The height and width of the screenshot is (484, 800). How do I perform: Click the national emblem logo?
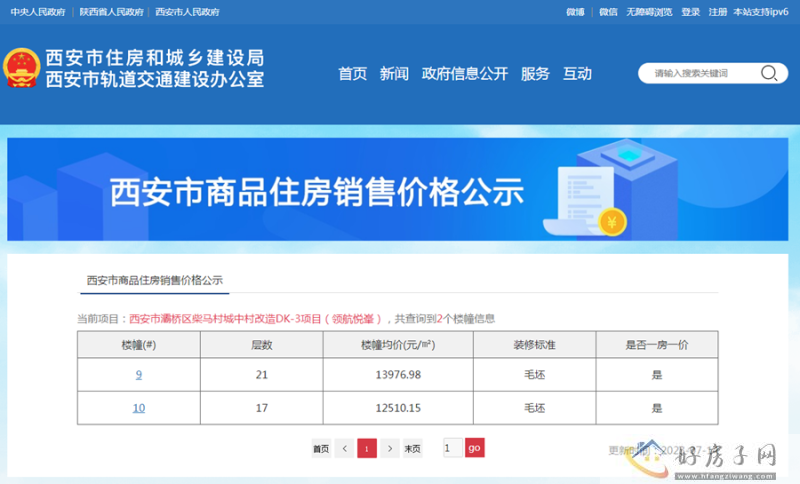click(x=21, y=68)
